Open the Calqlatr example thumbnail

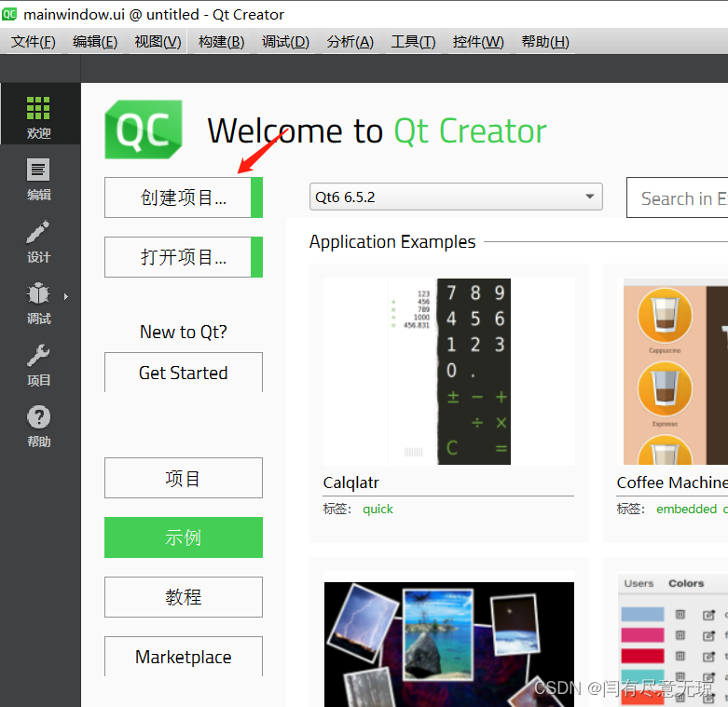point(449,371)
